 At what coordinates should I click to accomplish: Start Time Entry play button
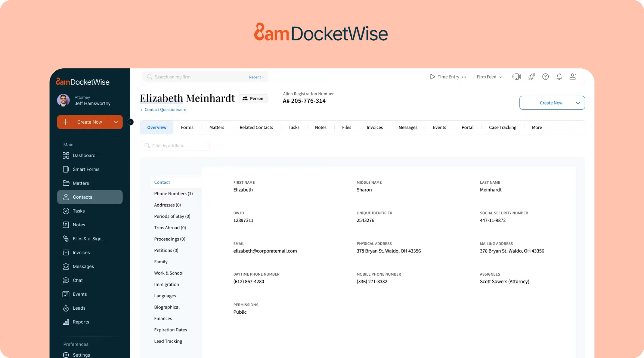[x=432, y=77]
